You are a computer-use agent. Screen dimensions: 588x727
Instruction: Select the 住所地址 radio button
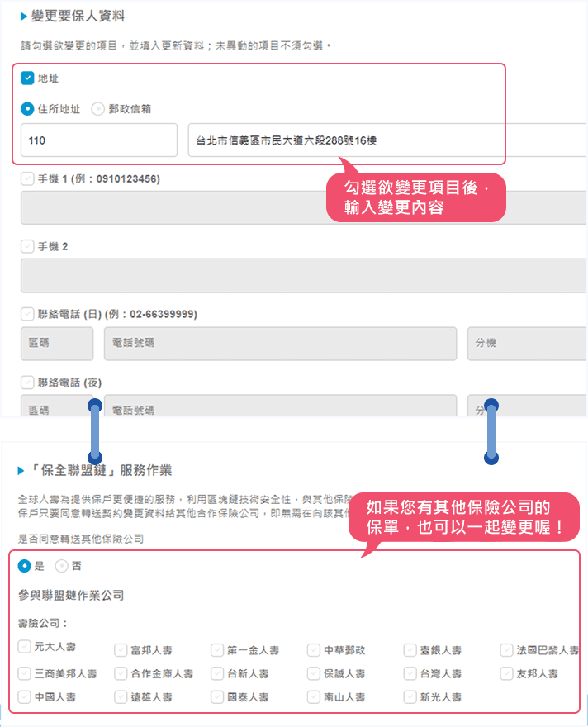tap(27, 109)
